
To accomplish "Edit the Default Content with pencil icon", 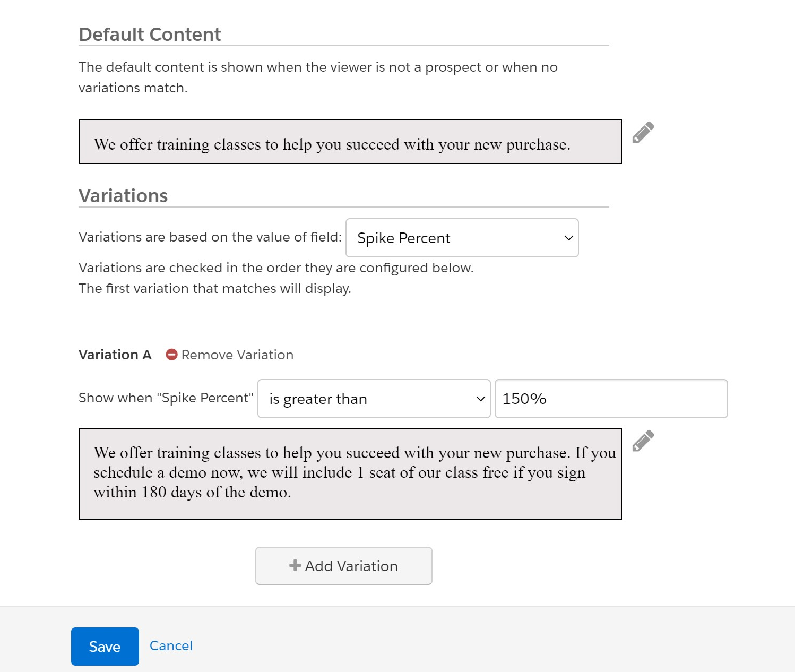I will [x=643, y=133].
